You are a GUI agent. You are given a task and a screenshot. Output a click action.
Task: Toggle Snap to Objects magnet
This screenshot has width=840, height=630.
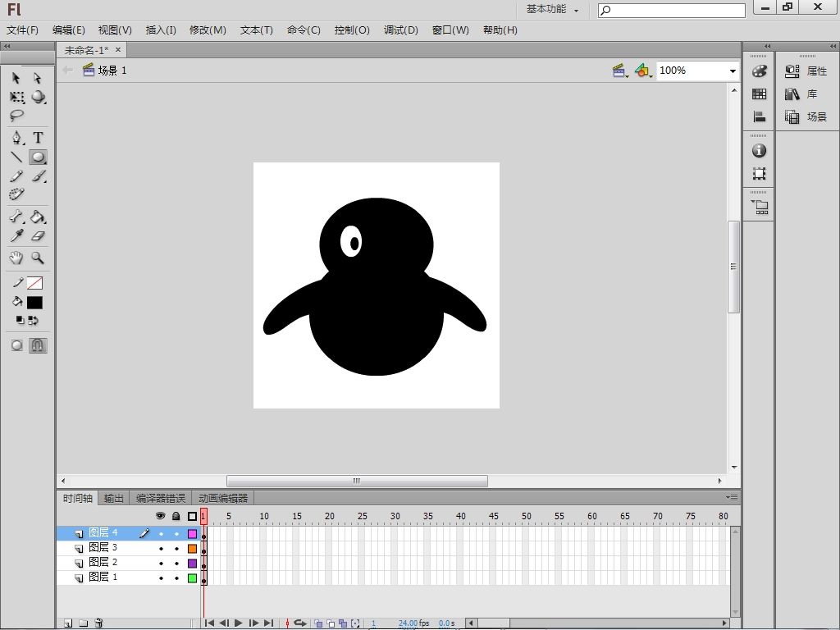coord(38,345)
